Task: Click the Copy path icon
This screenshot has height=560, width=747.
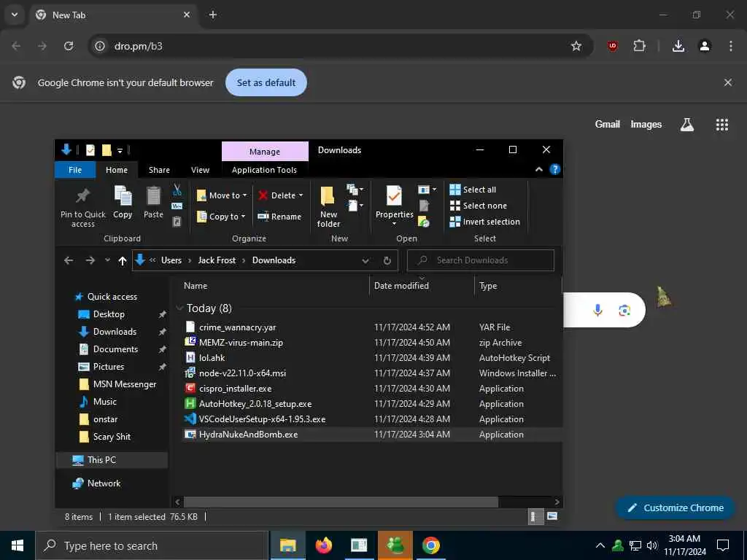Action: pyautogui.click(x=177, y=206)
